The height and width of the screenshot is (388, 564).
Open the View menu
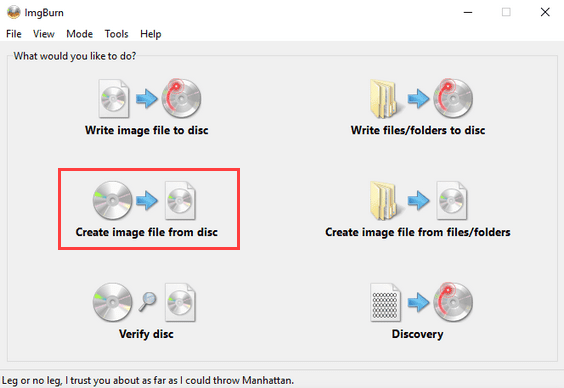[44, 34]
